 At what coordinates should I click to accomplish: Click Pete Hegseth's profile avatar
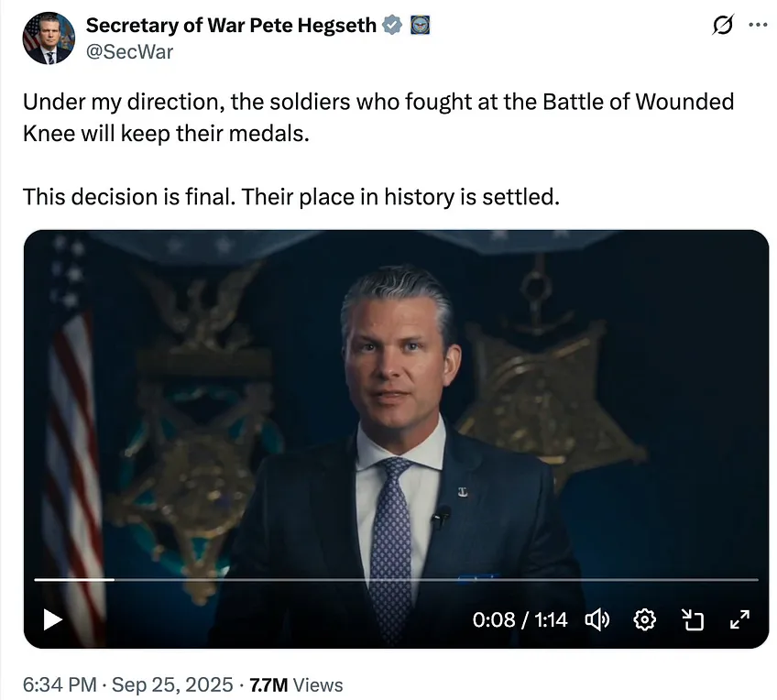tap(48, 38)
